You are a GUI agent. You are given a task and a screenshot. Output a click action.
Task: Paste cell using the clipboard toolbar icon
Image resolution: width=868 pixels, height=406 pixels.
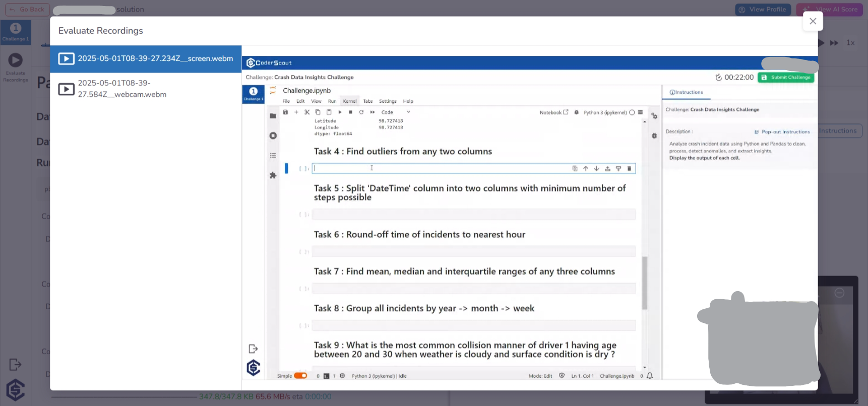[329, 112]
